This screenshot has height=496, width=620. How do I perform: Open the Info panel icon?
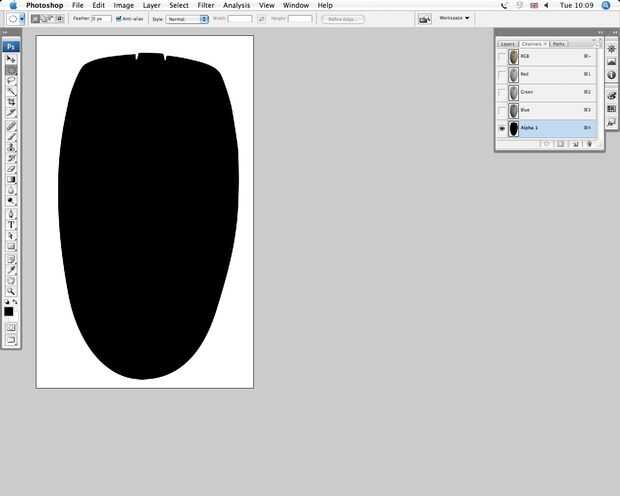(611, 75)
